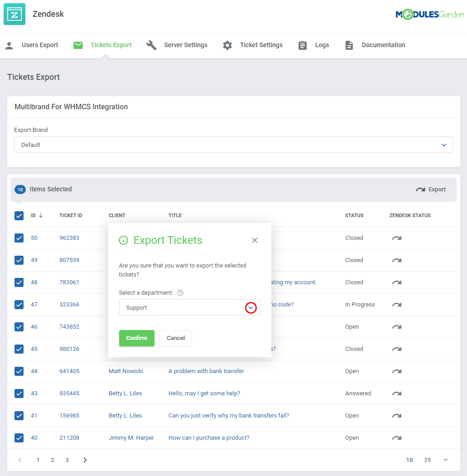Uncheck the row with ID 48

(x=19, y=282)
